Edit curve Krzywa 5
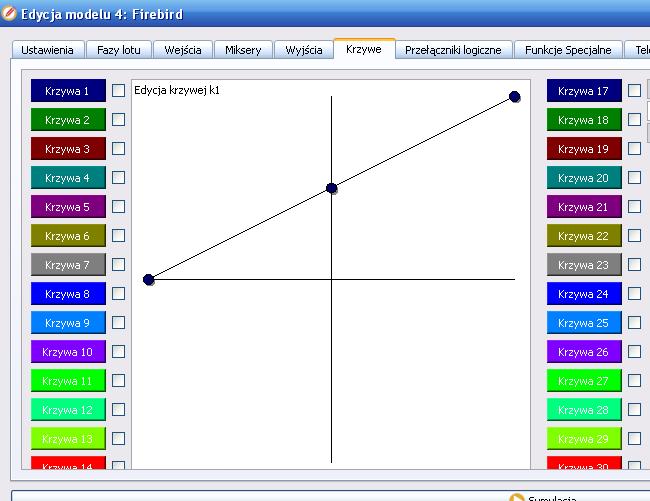Viewport: 650px width, 501px height. (x=68, y=207)
